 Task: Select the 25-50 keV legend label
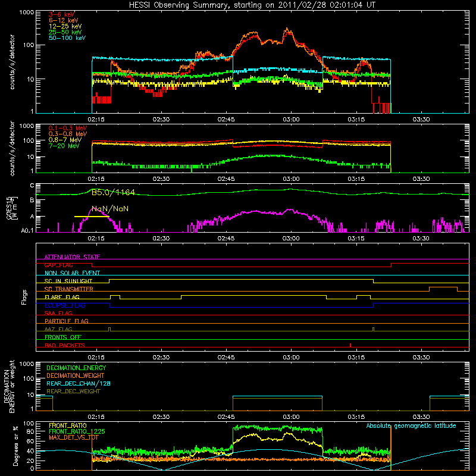click(x=65, y=32)
